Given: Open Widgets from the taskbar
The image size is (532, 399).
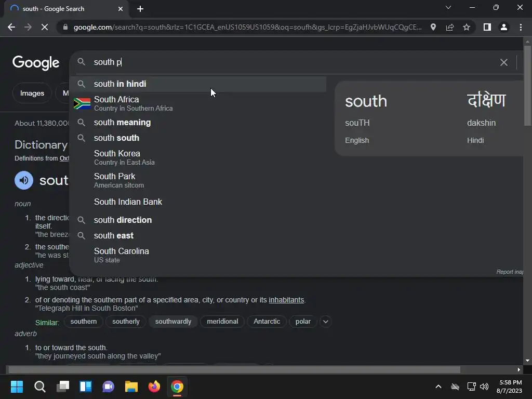Looking at the screenshot, I should point(86,387).
